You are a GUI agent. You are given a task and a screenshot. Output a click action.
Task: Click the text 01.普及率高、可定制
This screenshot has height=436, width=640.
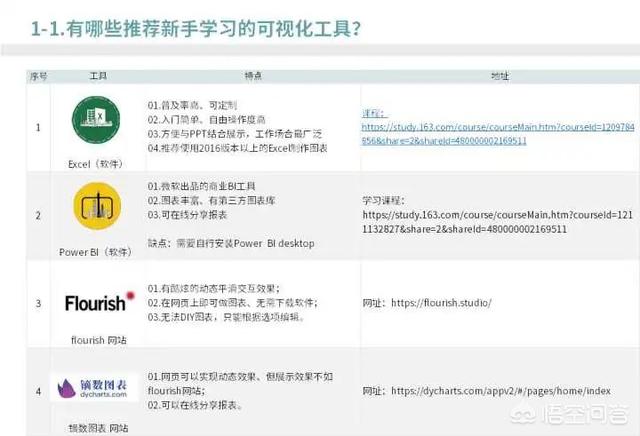pyautogui.click(x=192, y=105)
